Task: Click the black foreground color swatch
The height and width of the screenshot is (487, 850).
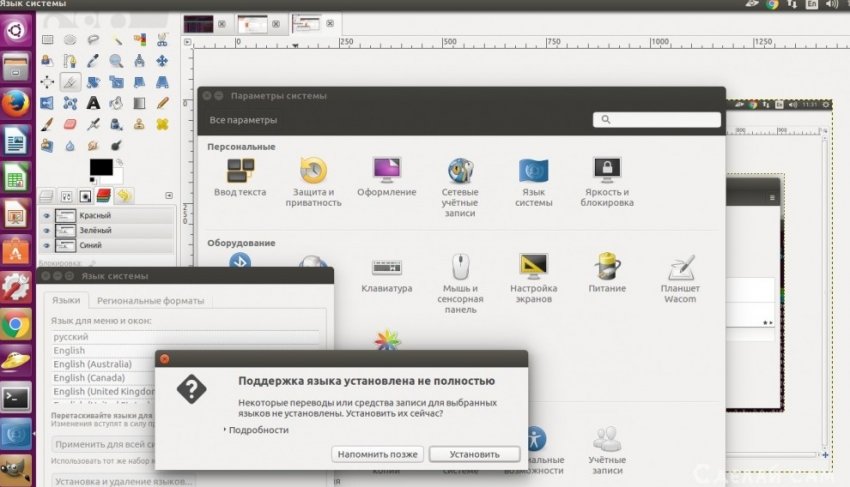Action: (x=101, y=166)
